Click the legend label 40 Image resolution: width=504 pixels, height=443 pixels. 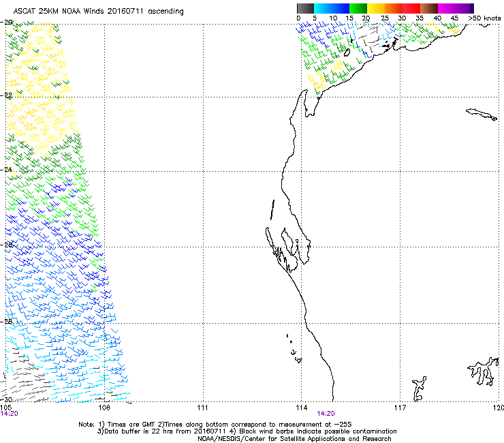pyautogui.click(x=437, y=18)
